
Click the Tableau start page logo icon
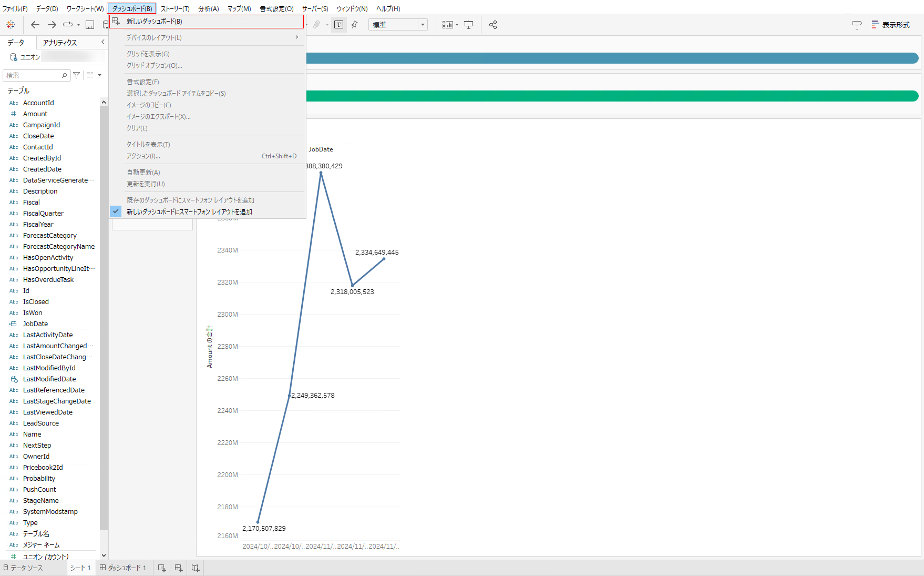point(11,25)
